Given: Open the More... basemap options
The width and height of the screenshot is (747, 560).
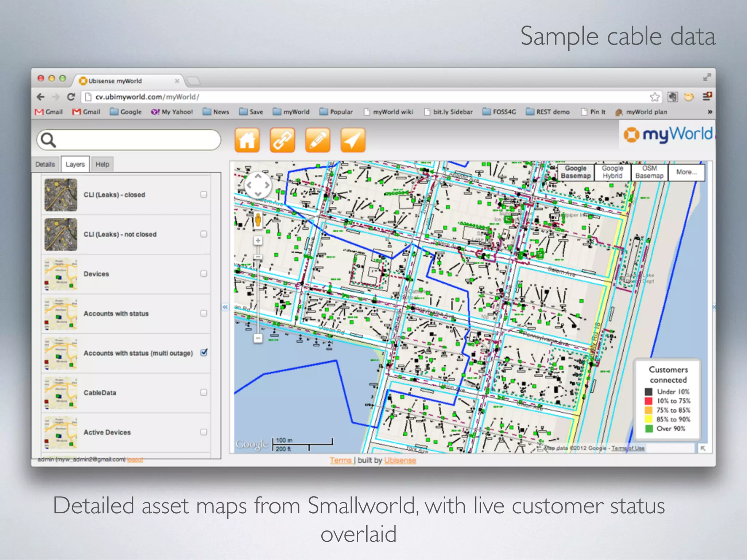Looking at the screenshot, I should [x=686, y=172].
